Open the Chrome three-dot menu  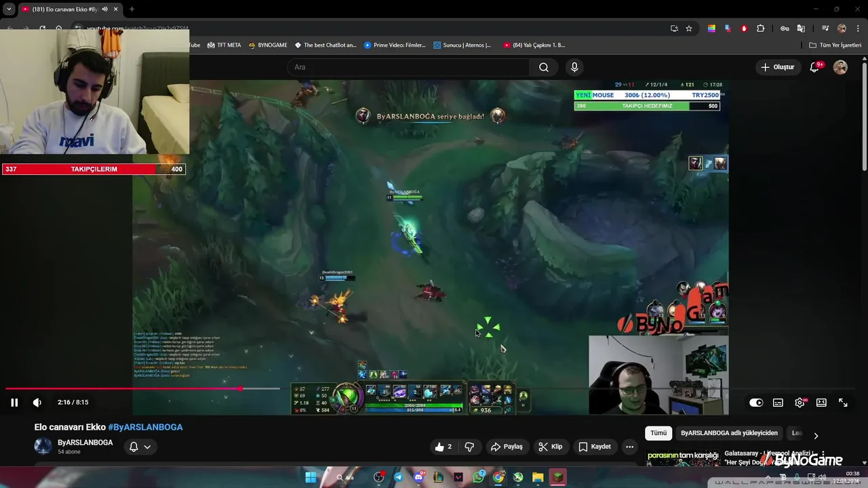pos(856,28)
